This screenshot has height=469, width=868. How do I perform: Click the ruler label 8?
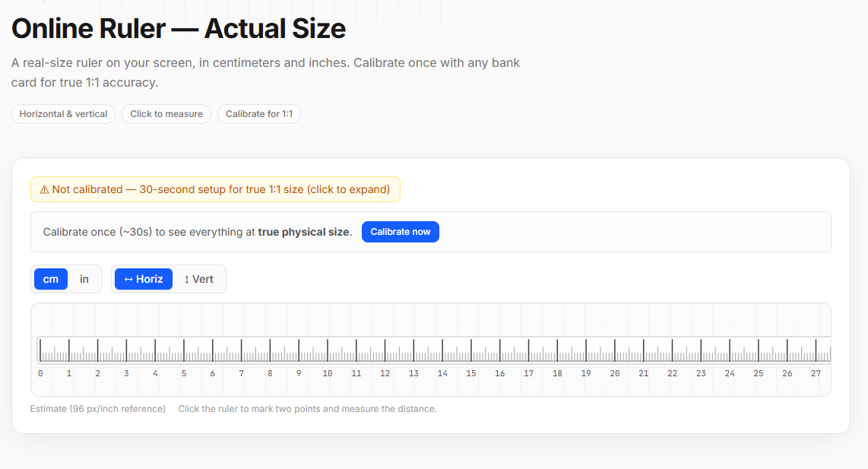tap(270, 374)
